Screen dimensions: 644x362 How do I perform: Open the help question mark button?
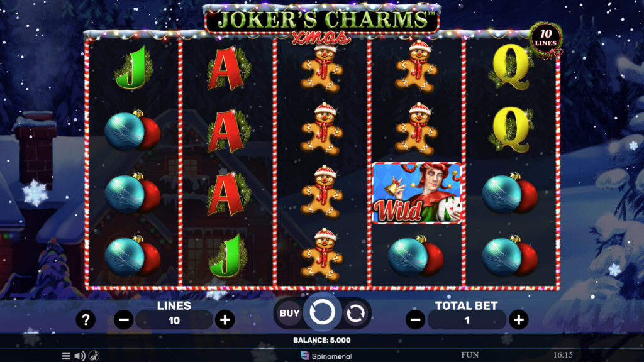(x=86, y=319)
